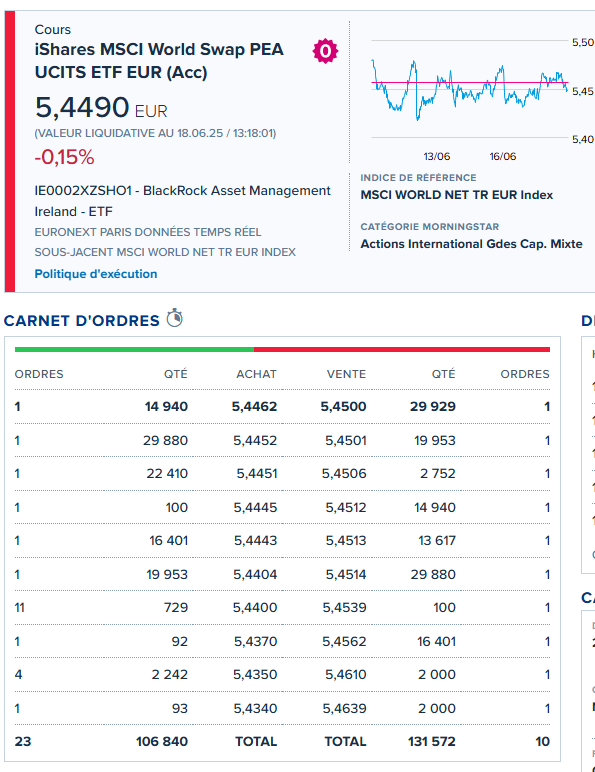Click the pink zero badge icon

[325, 51]
